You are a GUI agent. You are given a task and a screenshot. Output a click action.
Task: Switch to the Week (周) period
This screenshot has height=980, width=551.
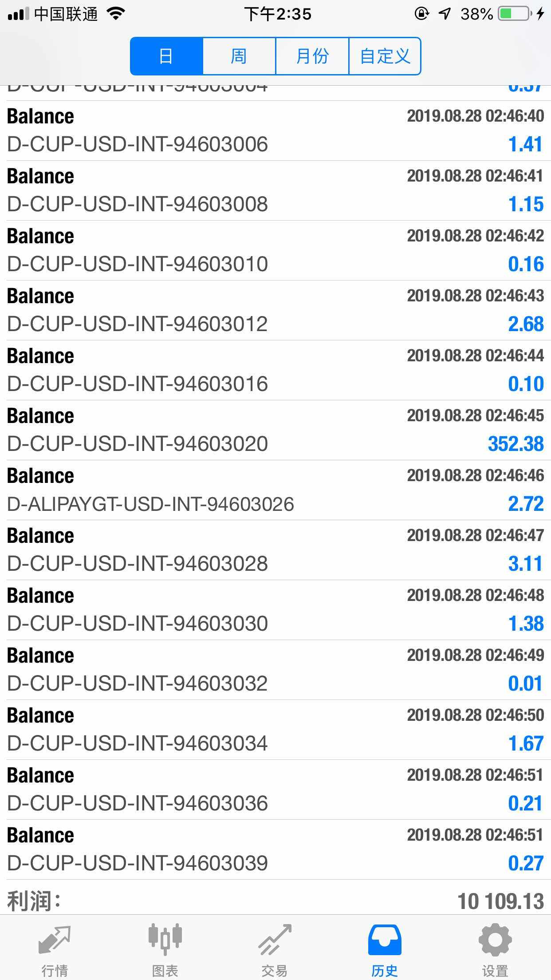239,56
